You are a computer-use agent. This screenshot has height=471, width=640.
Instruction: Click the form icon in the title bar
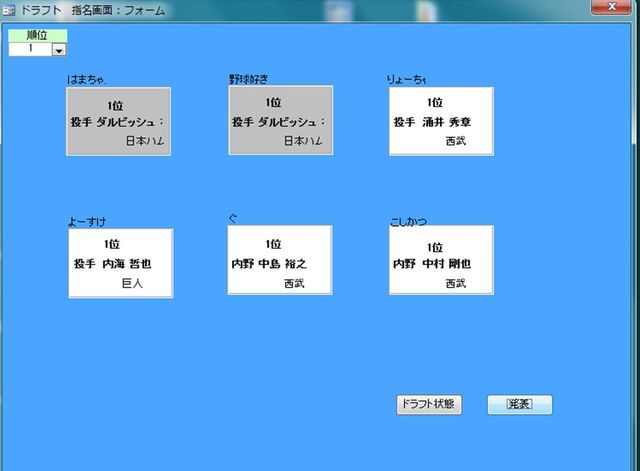9,10
